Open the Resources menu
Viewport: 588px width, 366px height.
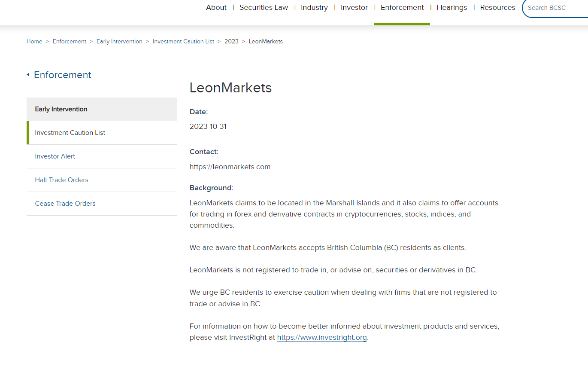tap(497, 8)
